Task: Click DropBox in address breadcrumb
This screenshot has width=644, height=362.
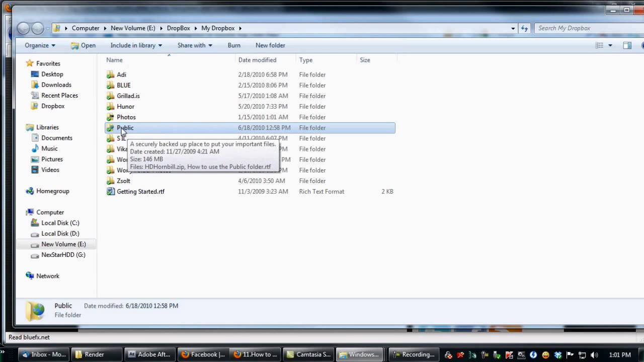Action: click(x=178, y=28)
